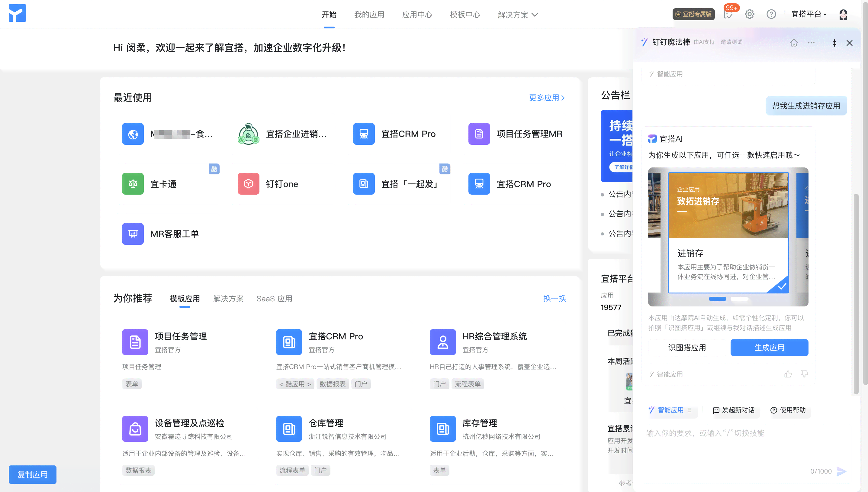
Task: Open 库存管理 template icon
Action: (x=443, y=429)
